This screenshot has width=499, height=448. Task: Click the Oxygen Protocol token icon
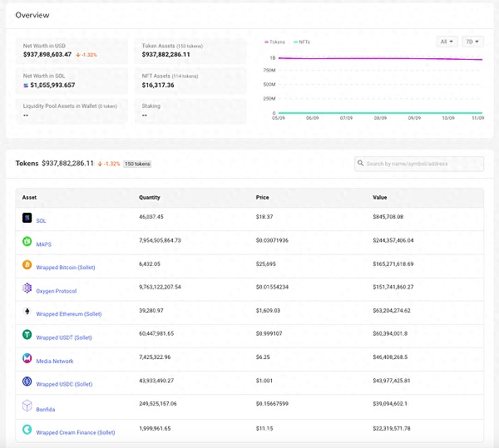pyautogui.click(x=27, y=288)
